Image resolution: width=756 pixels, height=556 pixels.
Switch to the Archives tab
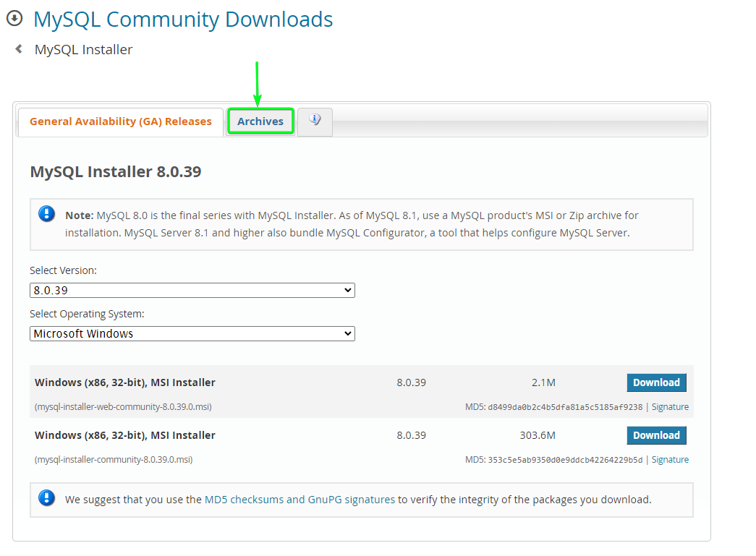(260, 121)
